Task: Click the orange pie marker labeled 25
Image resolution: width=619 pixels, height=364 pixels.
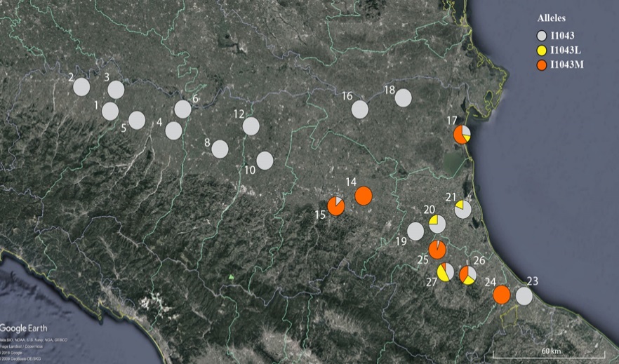Action: (x=437, y=249)
